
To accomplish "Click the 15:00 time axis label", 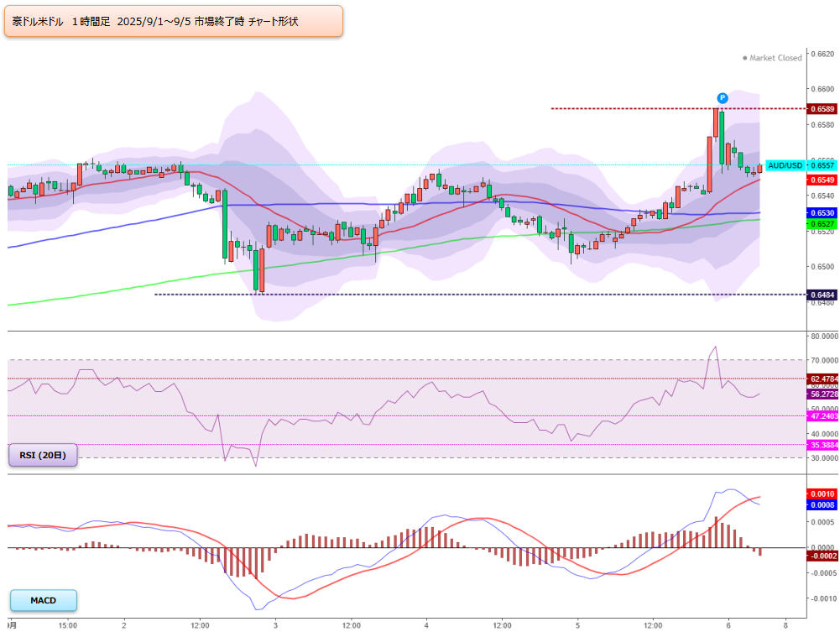I will [x=67, y=625].
